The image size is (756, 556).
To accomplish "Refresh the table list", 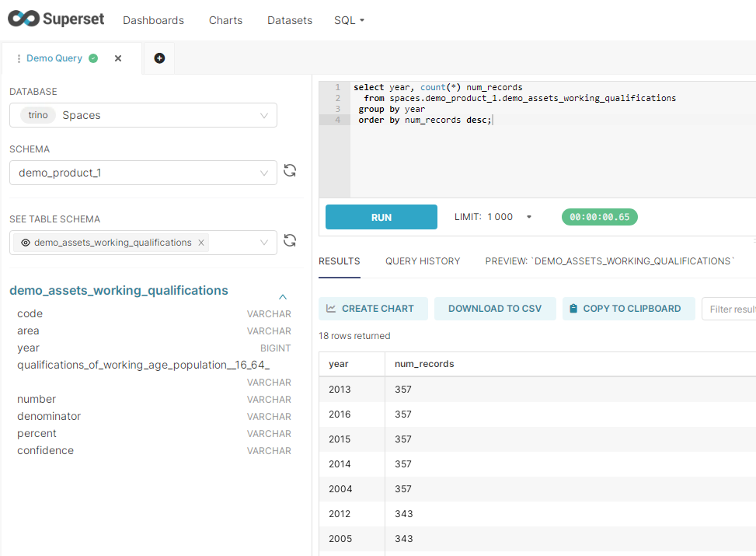I will point(290,241).
